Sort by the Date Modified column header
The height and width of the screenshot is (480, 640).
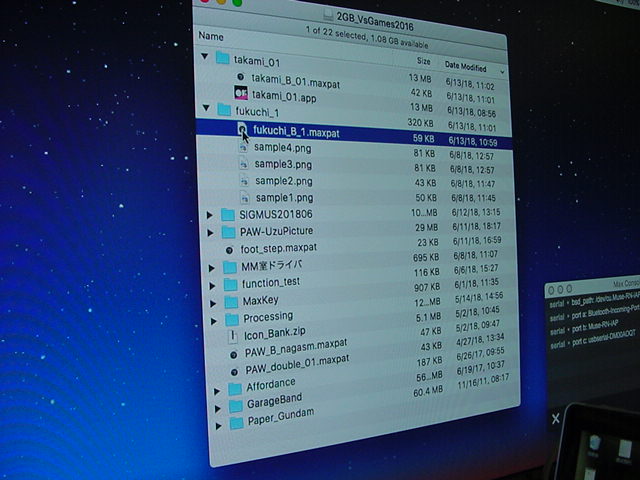[465, 67]
